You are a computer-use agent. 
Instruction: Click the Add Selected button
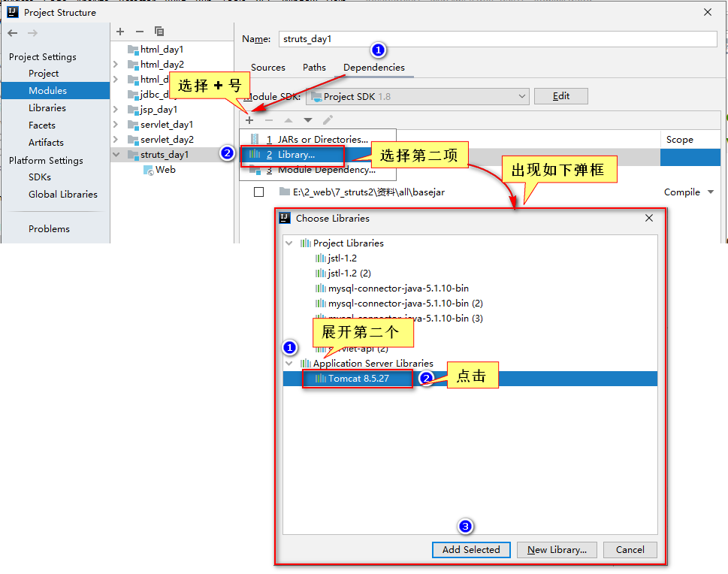click(x=471, y=550)
